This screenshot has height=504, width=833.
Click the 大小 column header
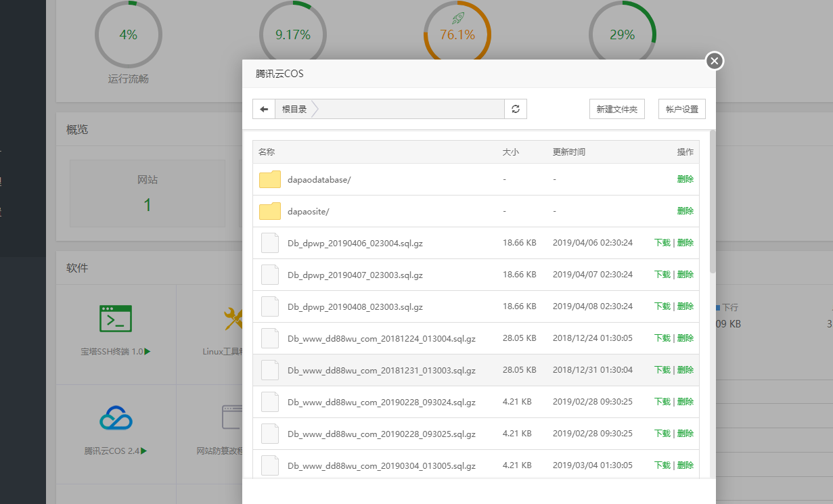[511, 152]
